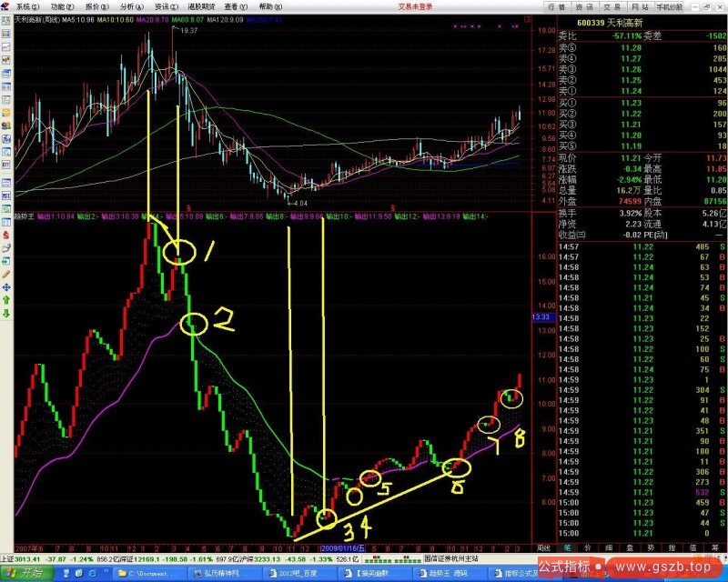This screenshot has width=728, height=582.
Task: Click the Windows 开始 start button
Action: (27, 573)
